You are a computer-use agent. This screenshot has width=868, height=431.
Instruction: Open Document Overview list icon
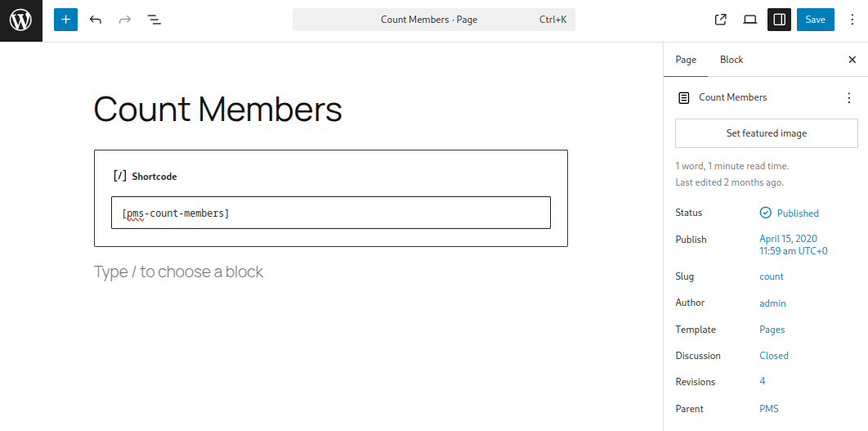pos(154,20)
